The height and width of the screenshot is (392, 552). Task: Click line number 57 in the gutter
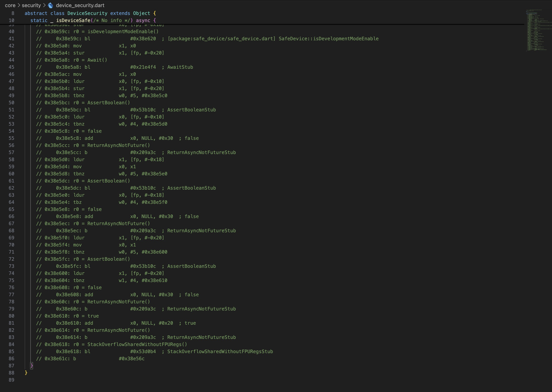click(x=11, y=153)
